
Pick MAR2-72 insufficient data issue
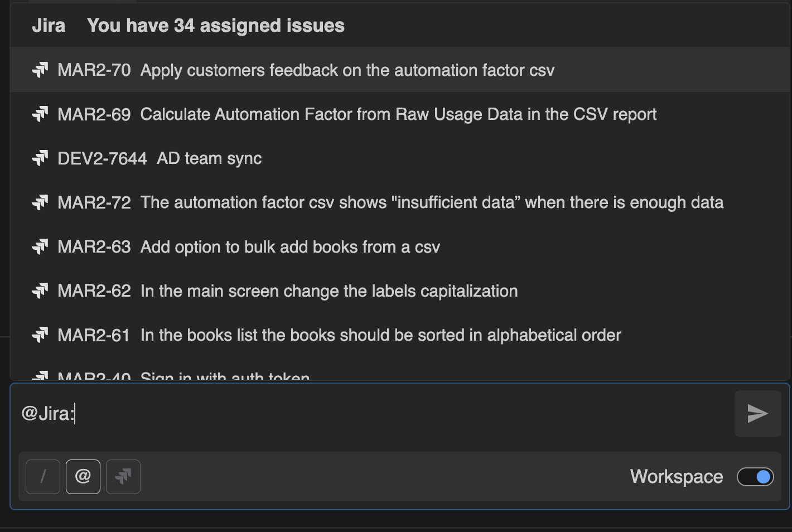[432, 202]
